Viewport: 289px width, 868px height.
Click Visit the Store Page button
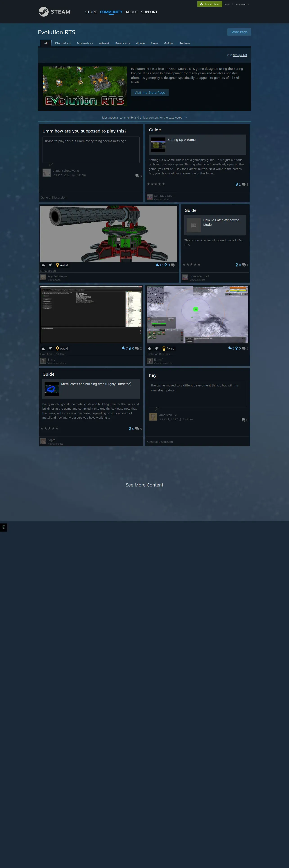pos(150,93)
